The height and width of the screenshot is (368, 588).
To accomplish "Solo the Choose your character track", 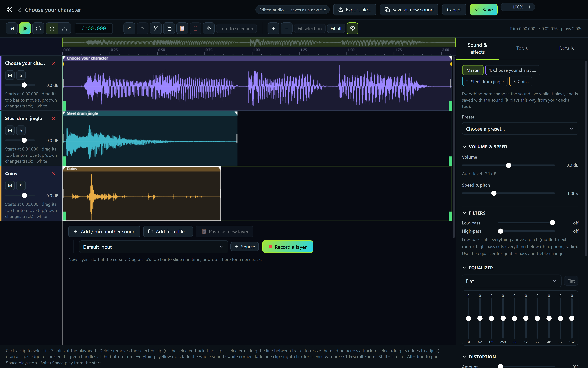I will click(21, 75).
